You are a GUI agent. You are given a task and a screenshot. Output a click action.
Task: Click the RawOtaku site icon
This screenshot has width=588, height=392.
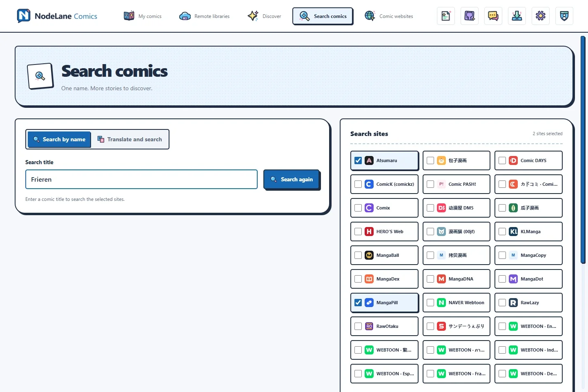369,326
